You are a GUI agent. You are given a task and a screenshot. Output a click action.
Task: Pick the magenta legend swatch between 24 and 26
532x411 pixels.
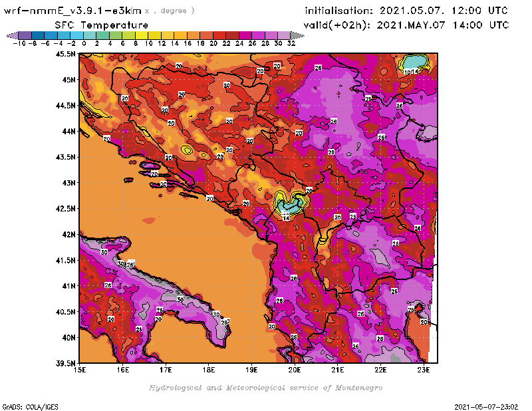(245, 35)
